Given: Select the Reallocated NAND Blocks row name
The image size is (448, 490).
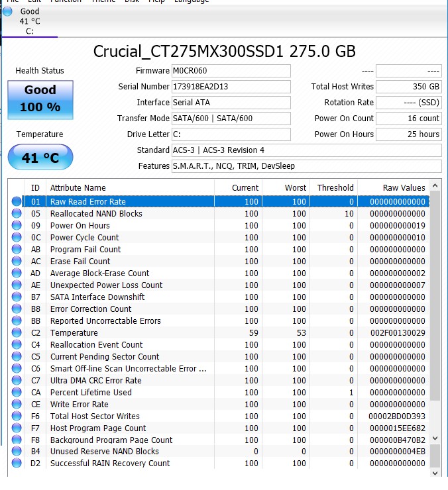Looking at the screenshot, I should [96, 214].
